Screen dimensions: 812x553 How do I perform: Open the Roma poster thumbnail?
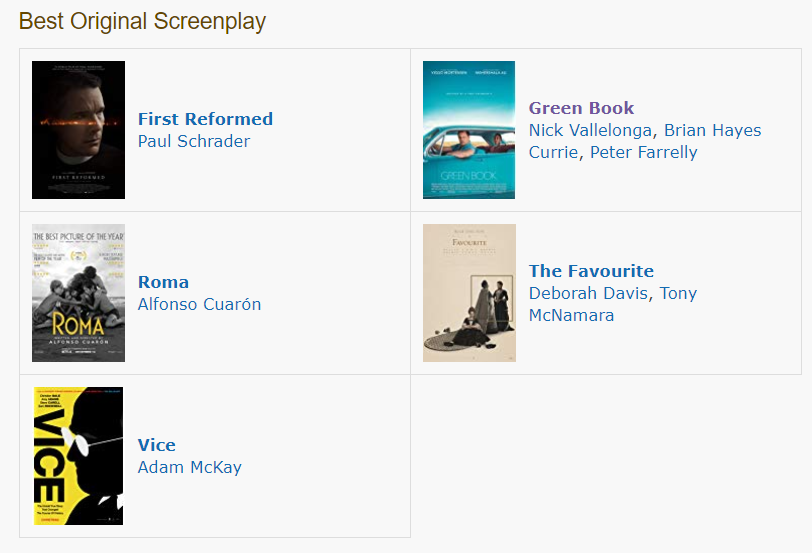pos(78,293)
